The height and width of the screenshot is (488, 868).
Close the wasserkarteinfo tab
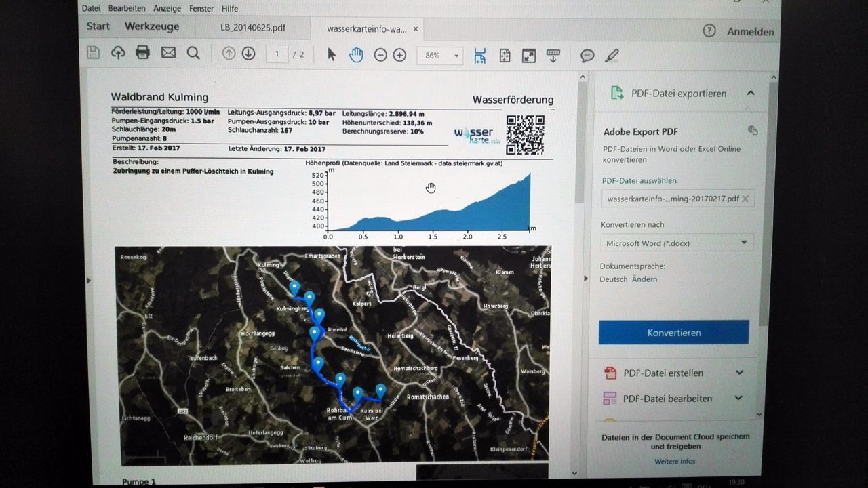416,29
